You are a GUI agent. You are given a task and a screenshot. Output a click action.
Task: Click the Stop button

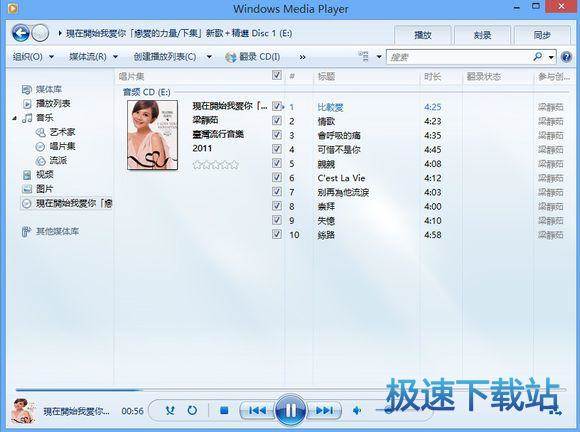(224, 410)
